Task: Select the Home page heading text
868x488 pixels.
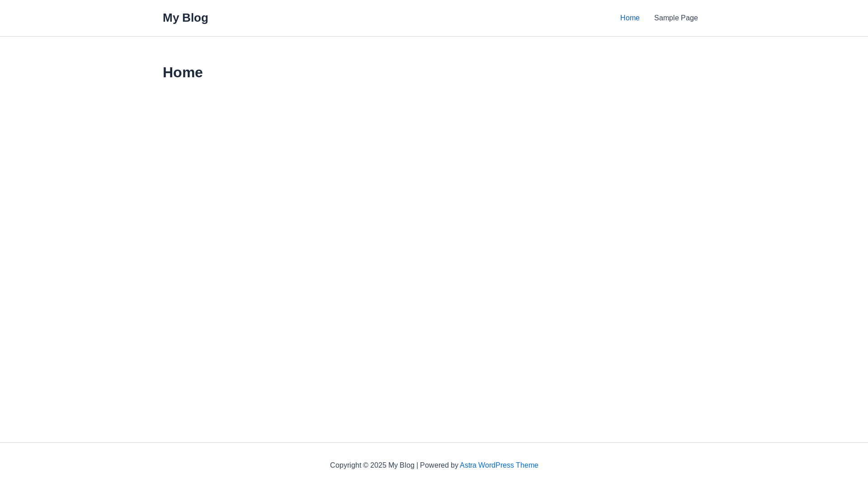Action: coord(183,72)
